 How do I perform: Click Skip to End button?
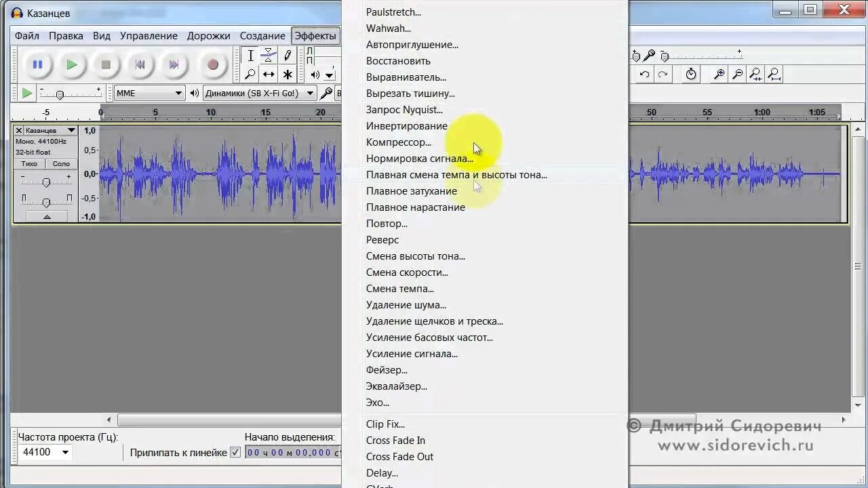coord(174,64)
